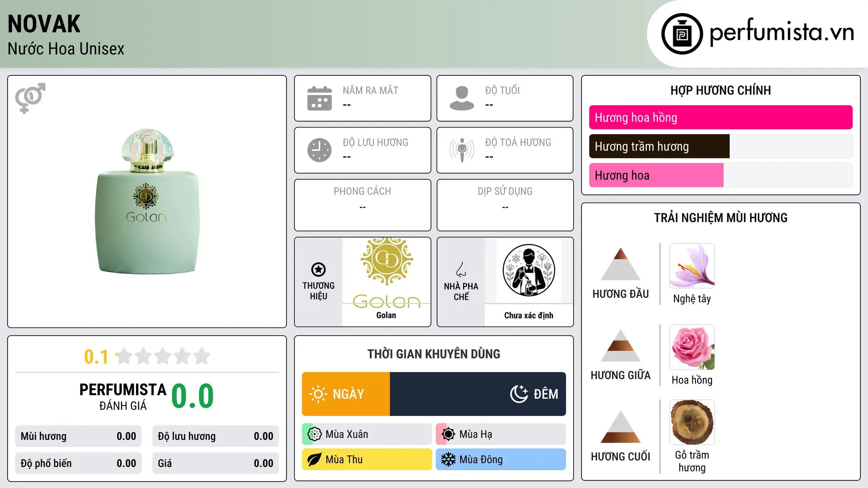868x488 pixels.
Task: Open the perfumer illustration labeled Chưa xác định
Action: tap(529, 270)
